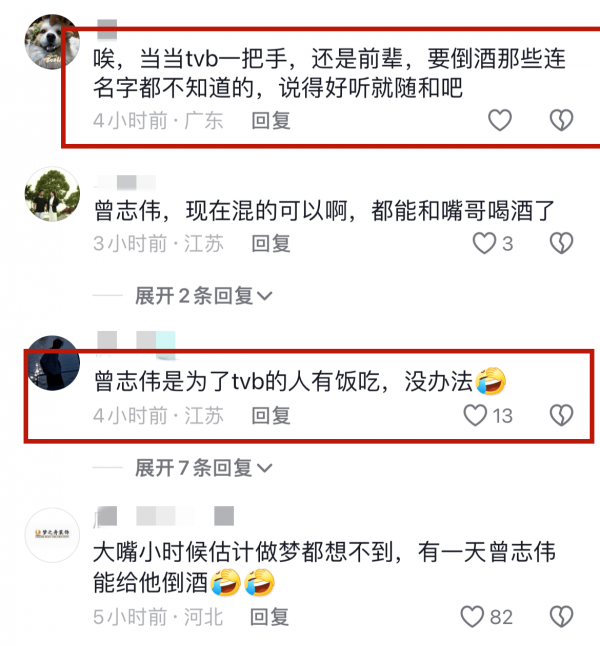This screenshot has height=646, width=600.
Task: Like the comment about tvb一把手
Action: pos(500,120)
